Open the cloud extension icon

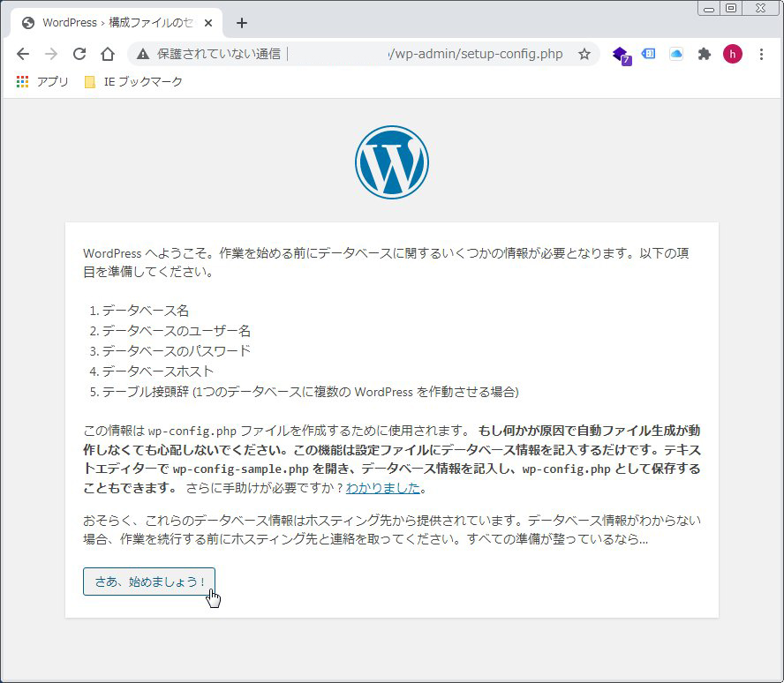676,54
